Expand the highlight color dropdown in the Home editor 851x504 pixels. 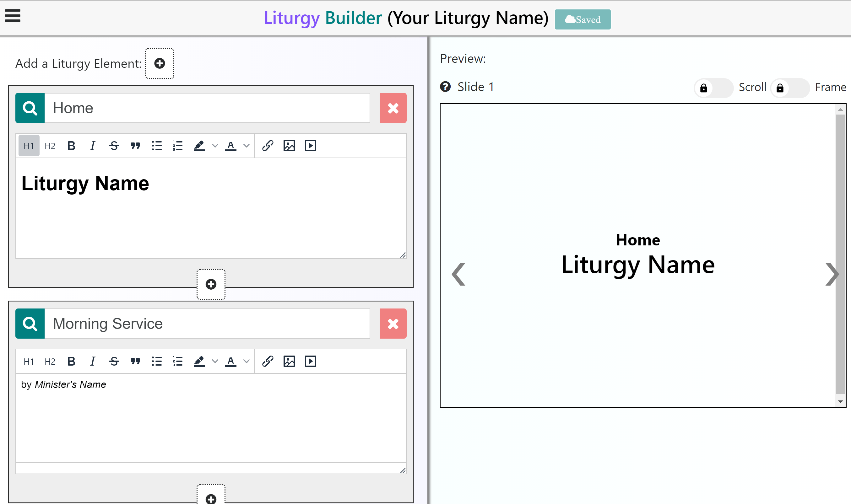tap(215, 146)
